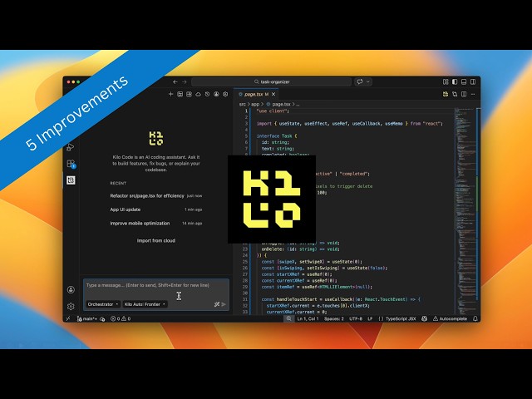Send the message with arrow icon
The image size is (532, 399).
pyautogui.click(x=224, y=304)
